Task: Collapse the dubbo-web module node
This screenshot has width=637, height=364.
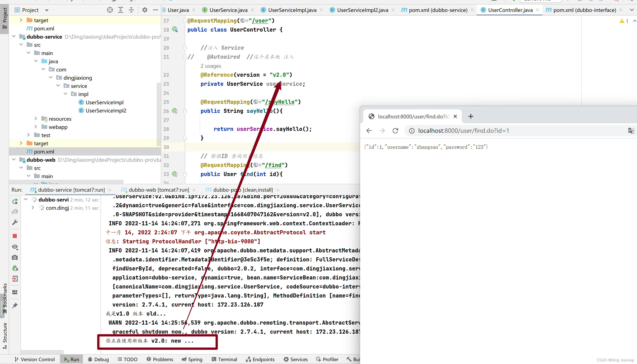Action: 14,159
